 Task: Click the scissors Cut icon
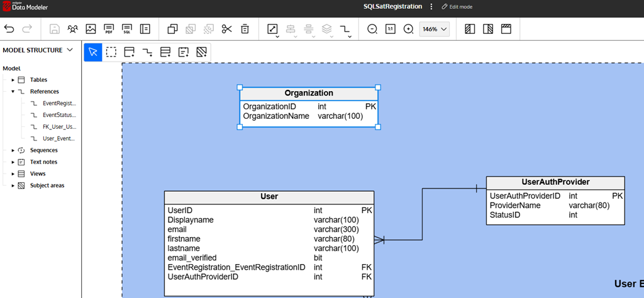pyautogui.click(x=227, y=29)
